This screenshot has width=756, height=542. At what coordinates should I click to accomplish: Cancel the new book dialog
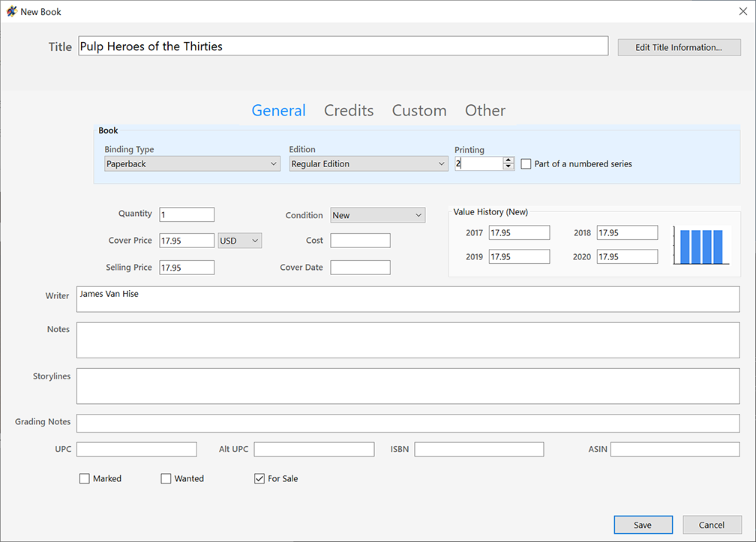712,525
